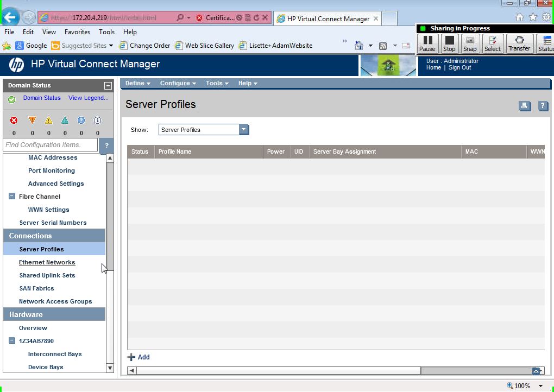Click the Add to Favorites bar star icon
The image size is (554, 392).
point(7,46)
